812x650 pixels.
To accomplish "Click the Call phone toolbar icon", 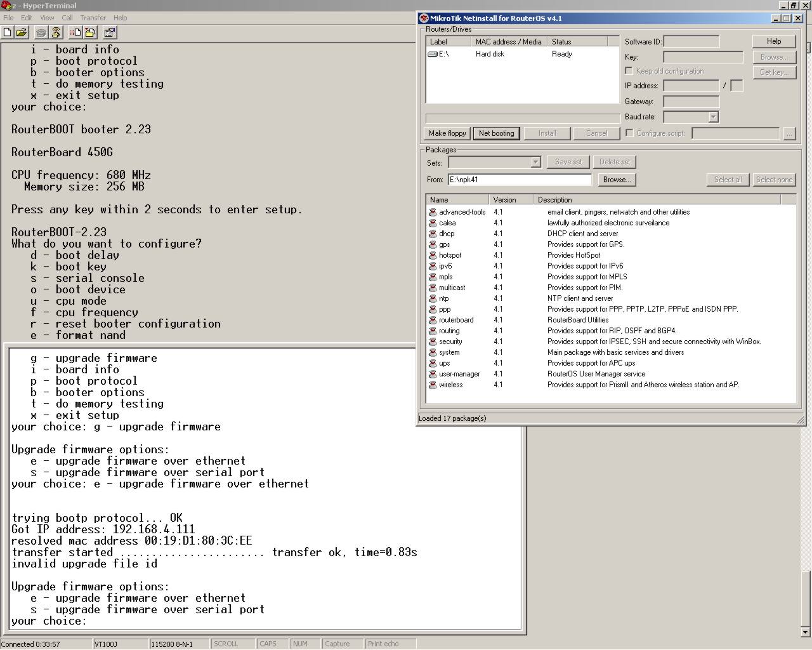I will pyautogui.click(x=41, y=32).
